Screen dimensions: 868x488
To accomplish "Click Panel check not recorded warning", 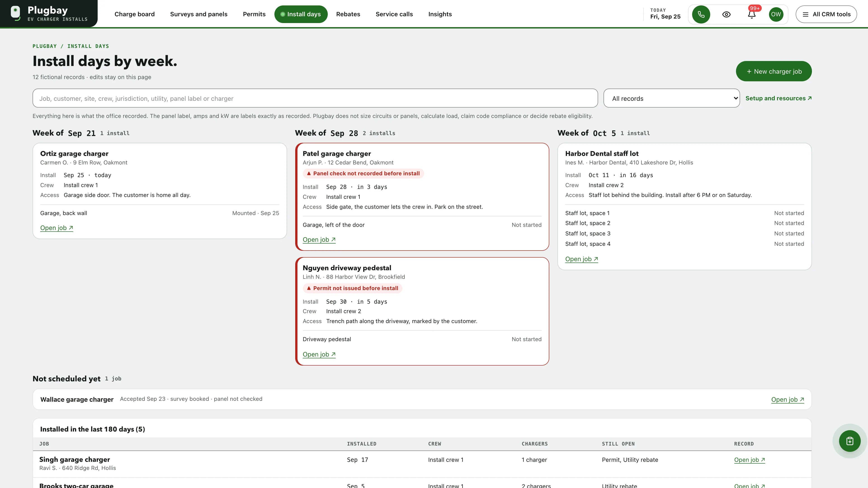I will [x=363, y=174].
